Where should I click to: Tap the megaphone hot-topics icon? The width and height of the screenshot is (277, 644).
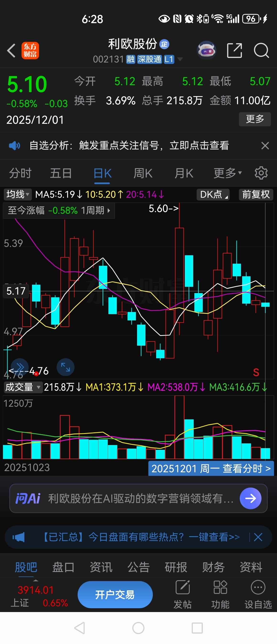click(19, 537)
